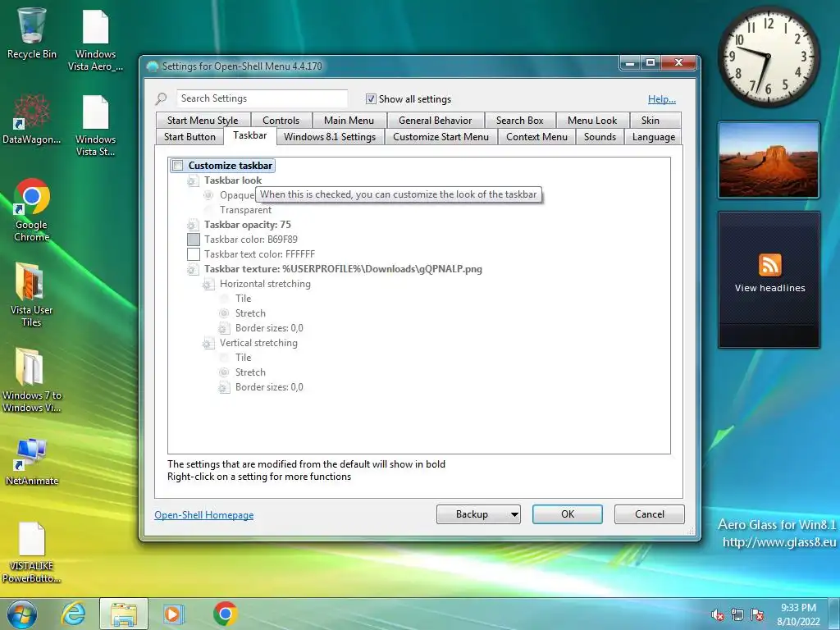Switch to the Controls tab

pos(281,121)
